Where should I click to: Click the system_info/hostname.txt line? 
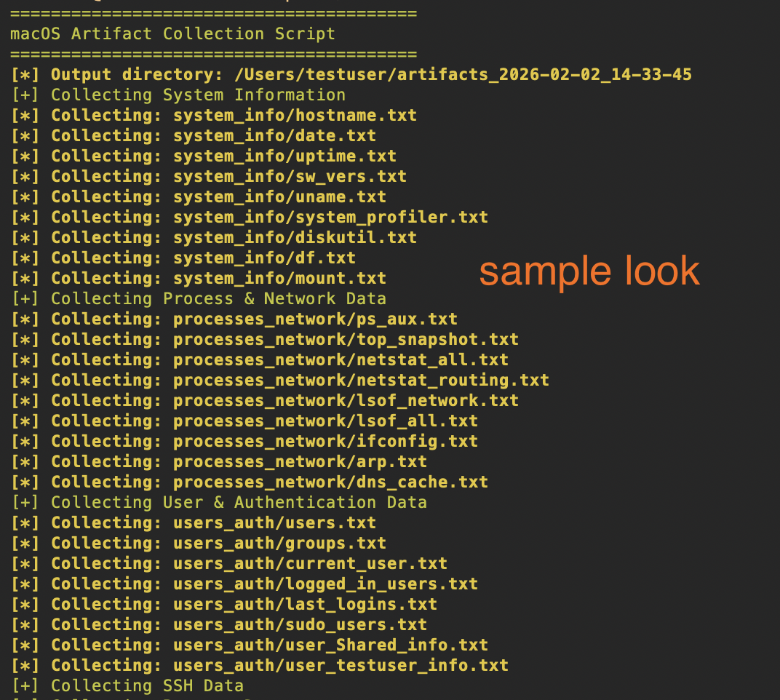295,116
